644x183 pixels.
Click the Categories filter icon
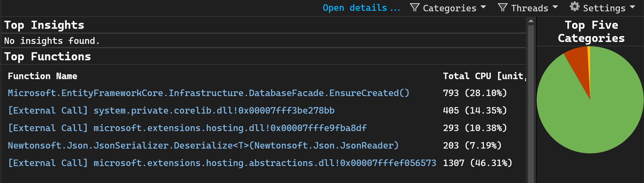414,8
